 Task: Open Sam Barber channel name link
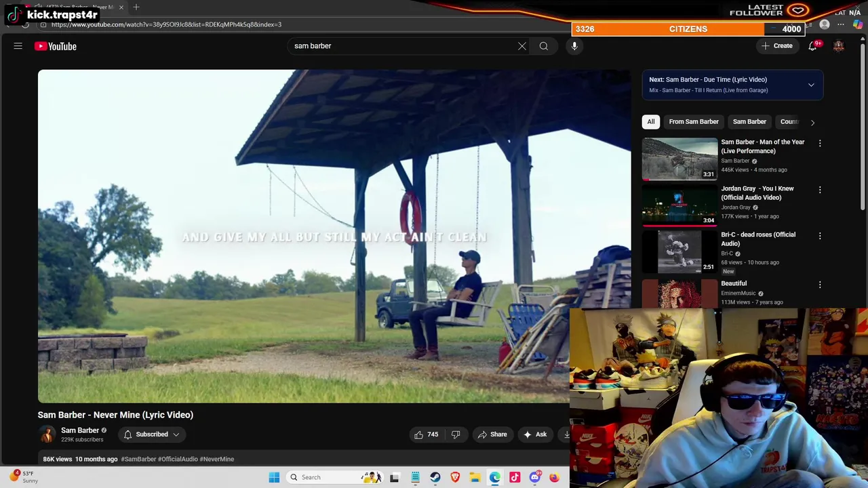80,430
